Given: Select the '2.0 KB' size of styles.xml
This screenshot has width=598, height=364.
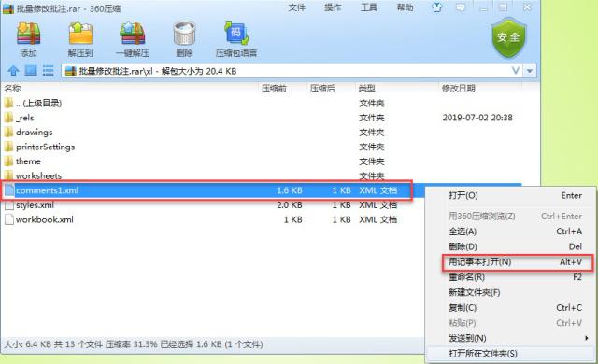Looking at the screenshot, I should point(290,204).
